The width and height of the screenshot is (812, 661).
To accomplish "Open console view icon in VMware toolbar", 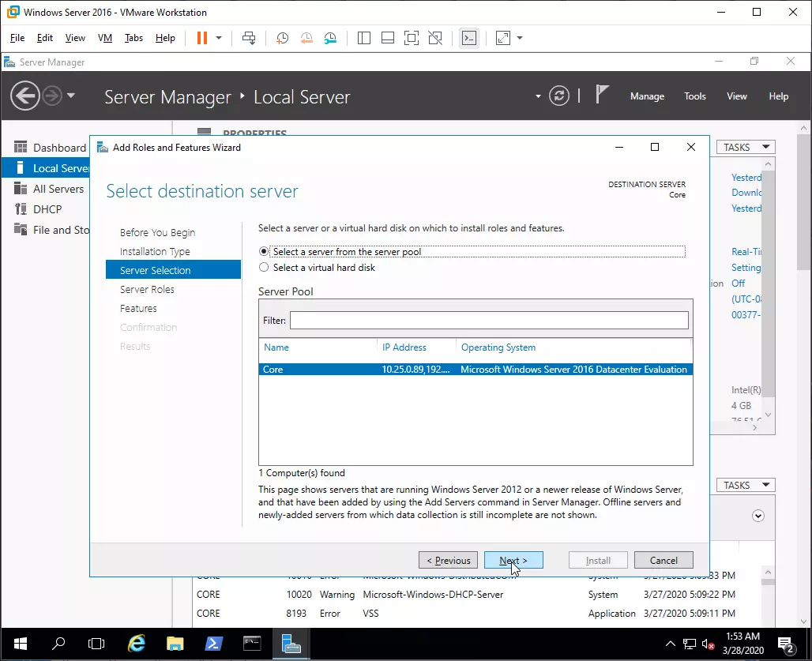I will tap(469, 38).
